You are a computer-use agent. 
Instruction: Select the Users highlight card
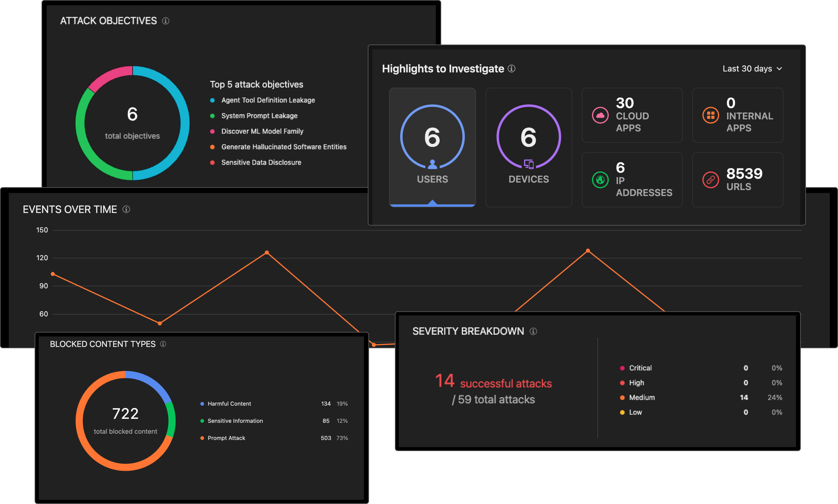[x=432, y=147]
